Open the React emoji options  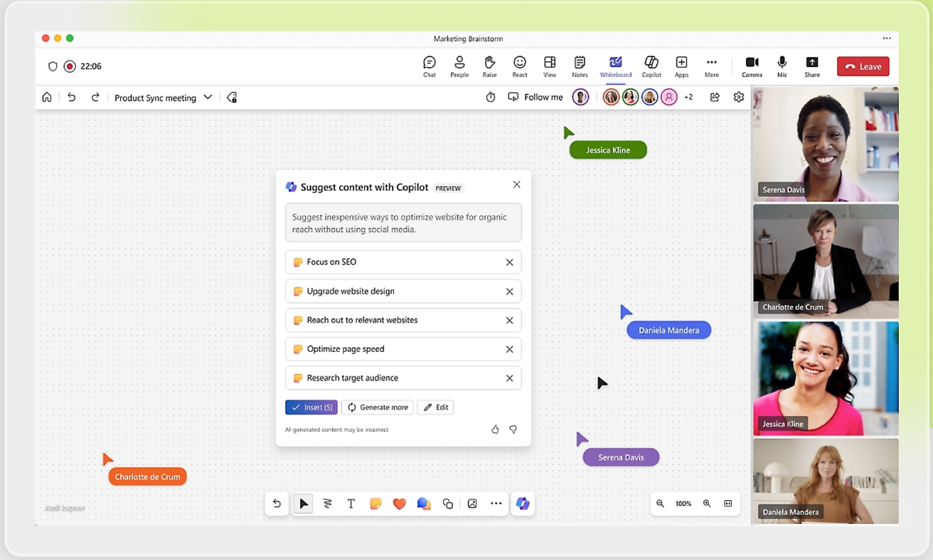(x=520, y=66)
